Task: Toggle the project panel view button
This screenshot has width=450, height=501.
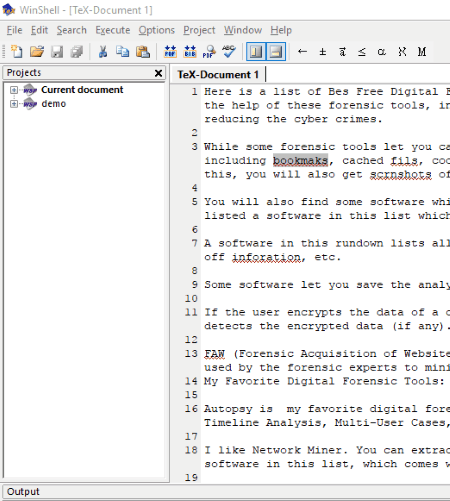Action: [x=256, y=52]
